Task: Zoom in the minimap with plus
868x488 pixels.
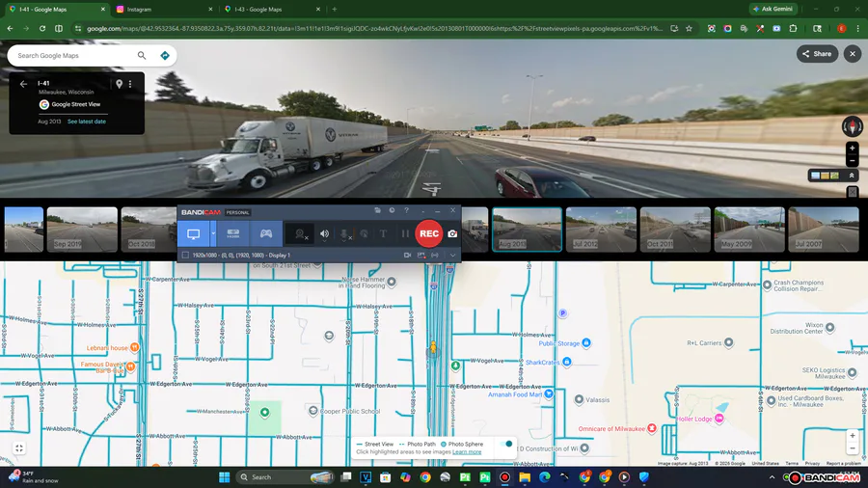Action: pyautogui.click(x=853, y=435)
